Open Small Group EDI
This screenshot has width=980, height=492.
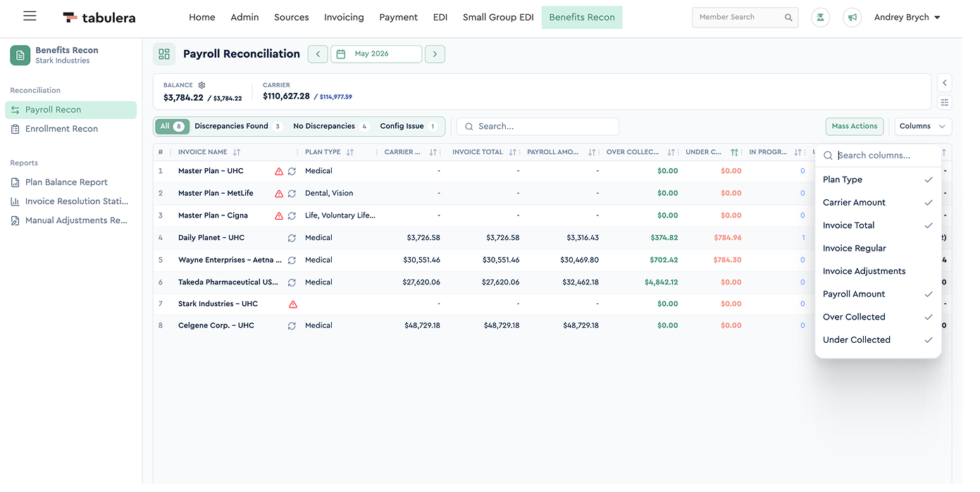pos(498,18)
